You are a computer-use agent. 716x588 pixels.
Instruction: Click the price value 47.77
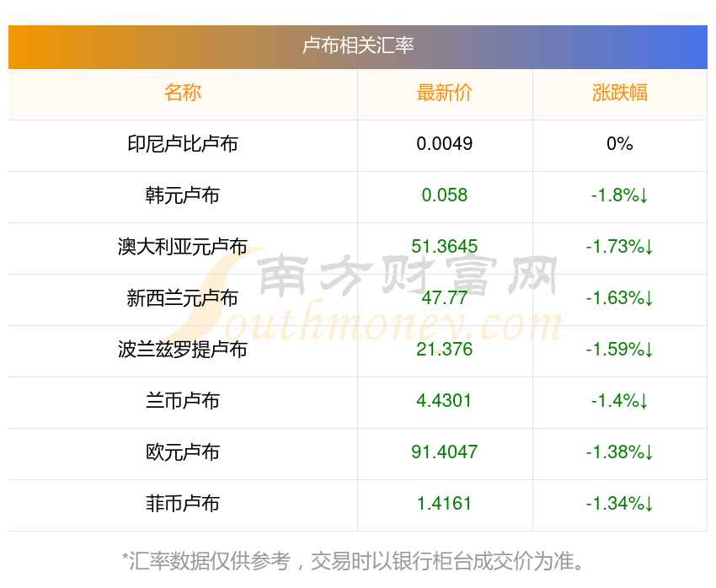[x=444, y=298]
